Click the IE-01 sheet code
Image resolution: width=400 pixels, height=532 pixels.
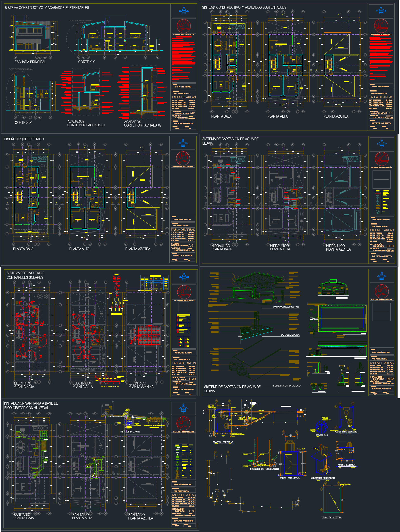pyautogui.click(x=192, y=379)
